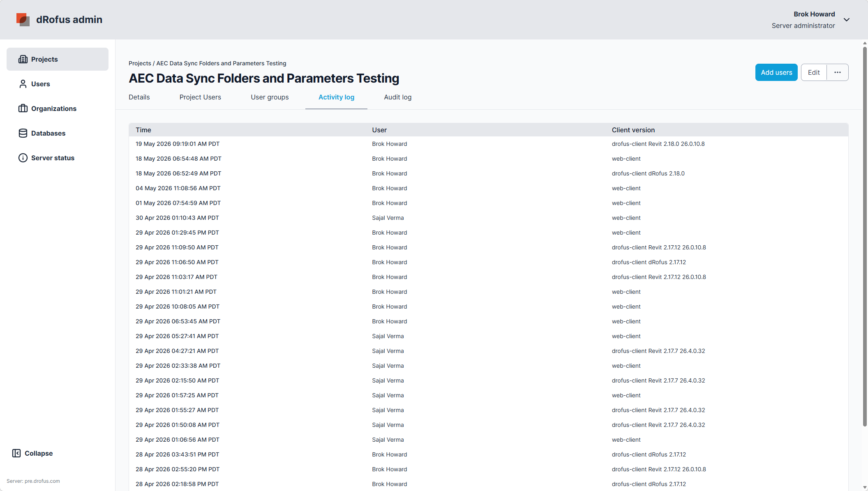
Task: Select the 29 Apr 2026 06:53:45 AM entry
Action: 488,321
